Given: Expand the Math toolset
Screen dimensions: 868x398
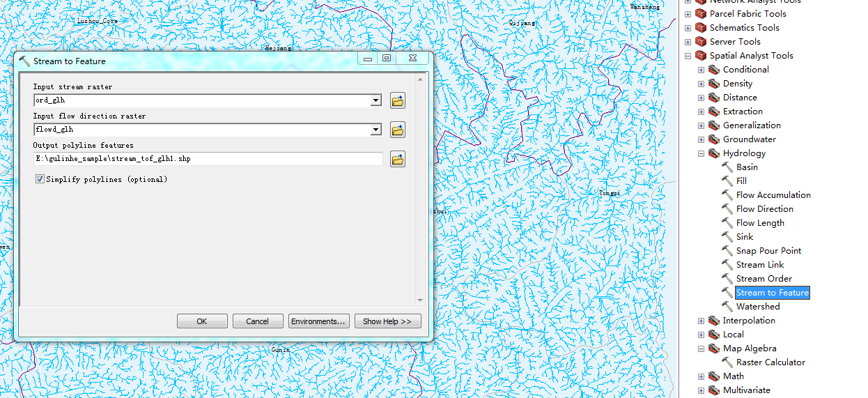Looking at the screenshot, I should tap(702, 376).
